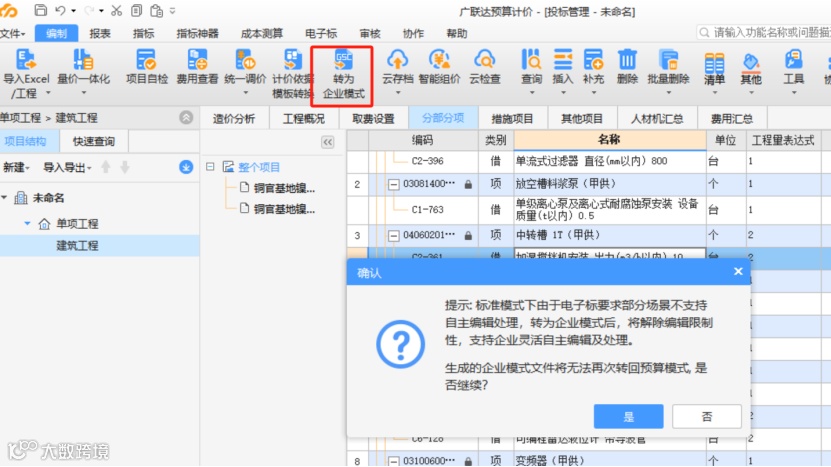Click cell 放空槽料浆泵（甲供）

tap(609, 184)
